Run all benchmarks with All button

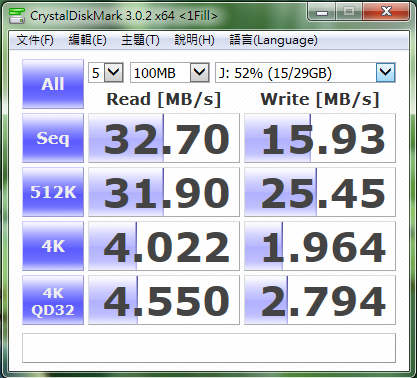[53, 84]
